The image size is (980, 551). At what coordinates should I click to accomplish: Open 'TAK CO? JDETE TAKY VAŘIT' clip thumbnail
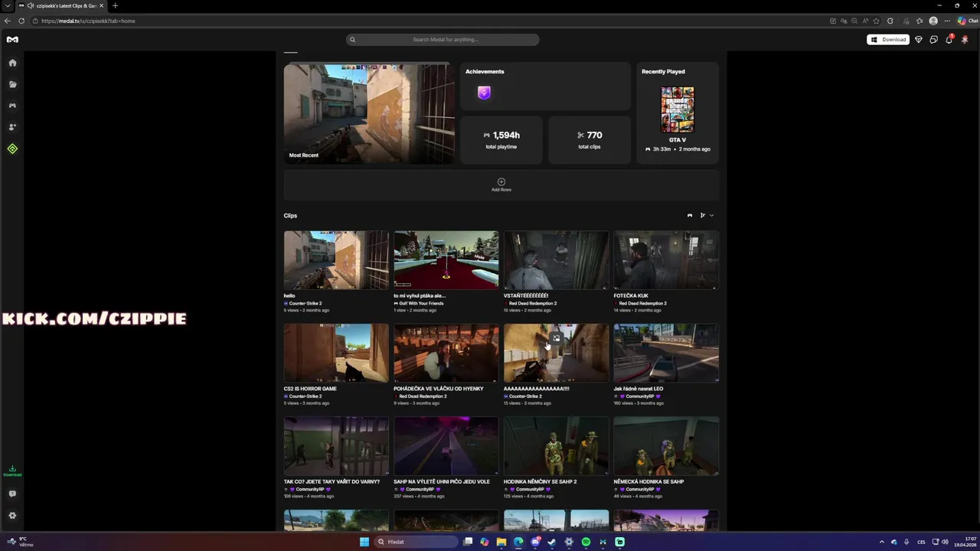(336, 446)
